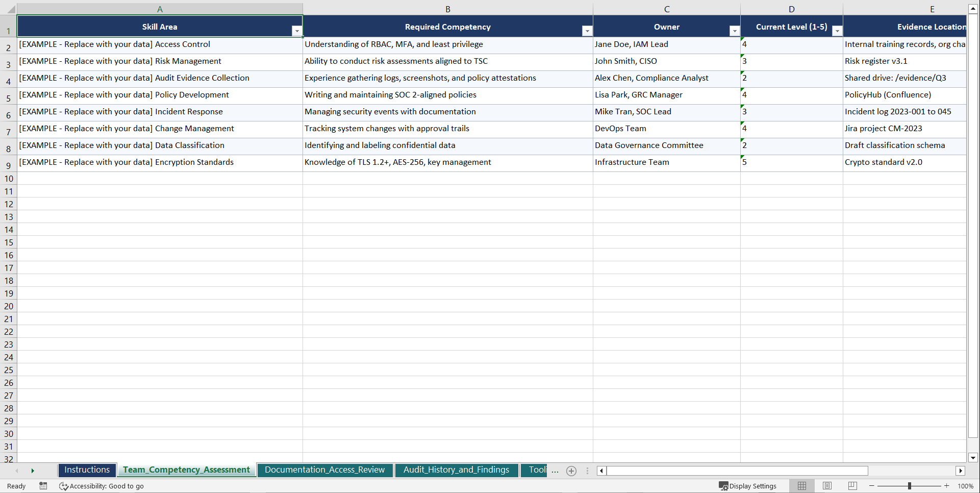
Task: Switch to Documentation_Access_Review sheet tab
Action: 325,470
